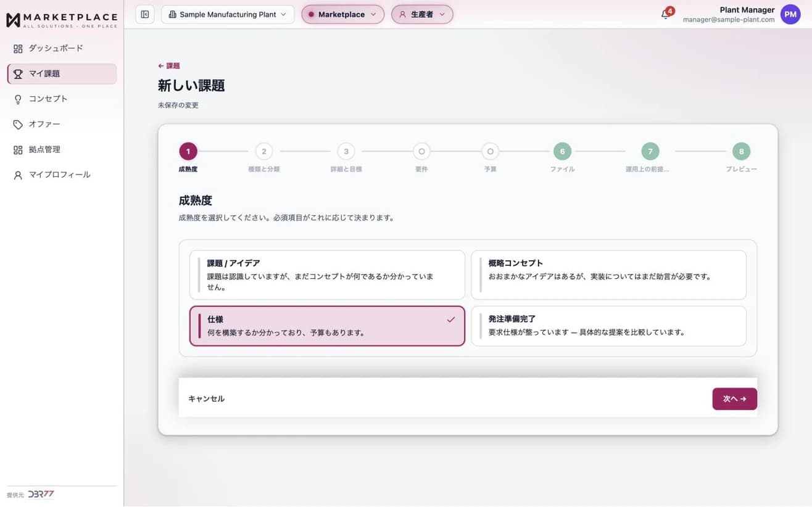Screen dimensions: 812x507
Task: Click the コンセプト lightbulb icon
Action: pyautogui.click(x=18, y=99)
